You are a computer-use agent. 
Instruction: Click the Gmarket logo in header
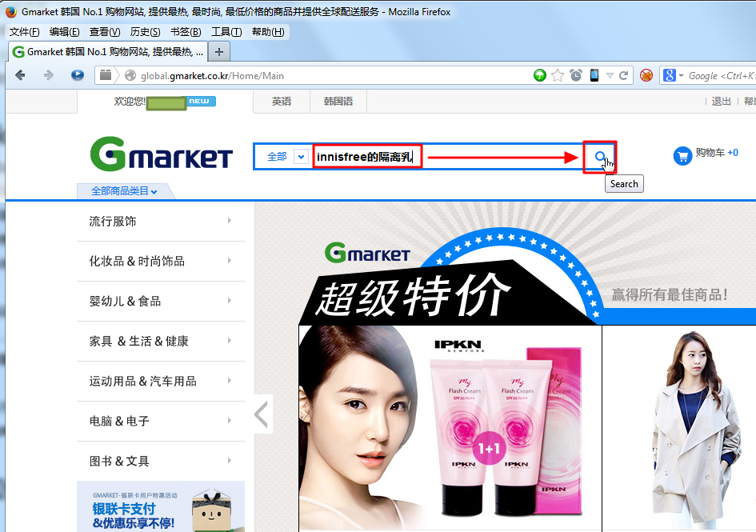coord(162,154)
